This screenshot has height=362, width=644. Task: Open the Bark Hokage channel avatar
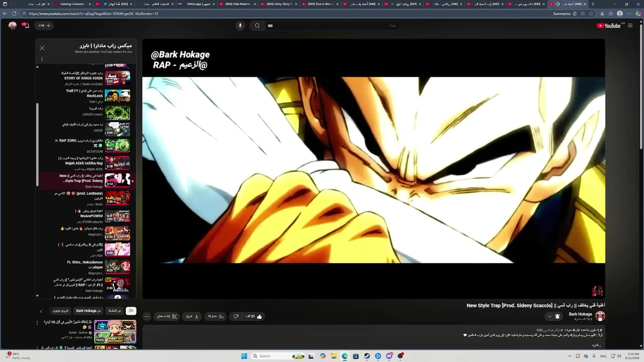tap(600, 316)
